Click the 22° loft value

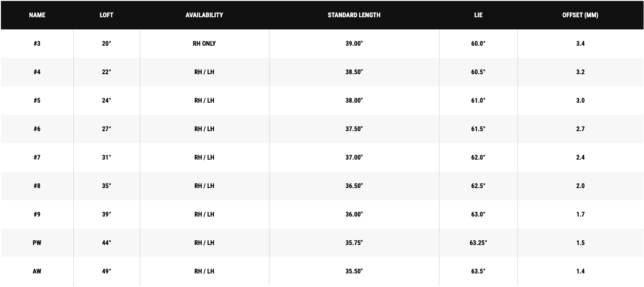[106, 72]
